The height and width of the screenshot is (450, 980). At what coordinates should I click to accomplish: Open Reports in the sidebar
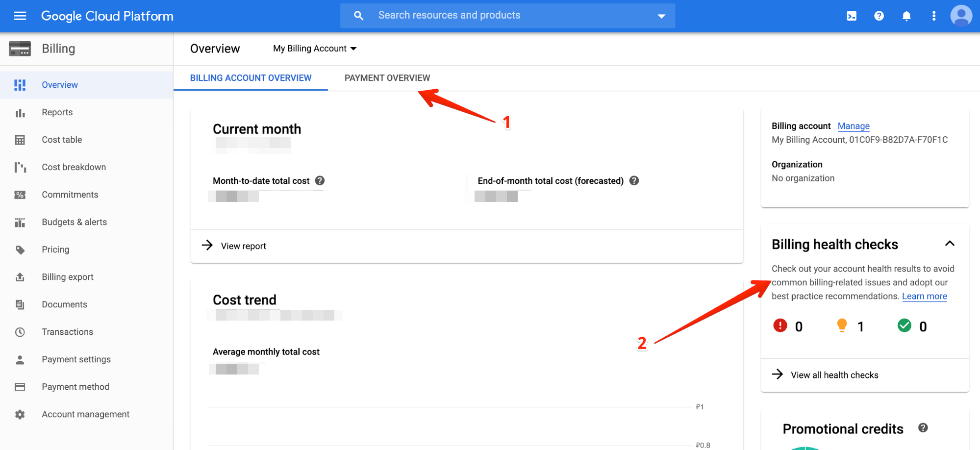point(86,112)
